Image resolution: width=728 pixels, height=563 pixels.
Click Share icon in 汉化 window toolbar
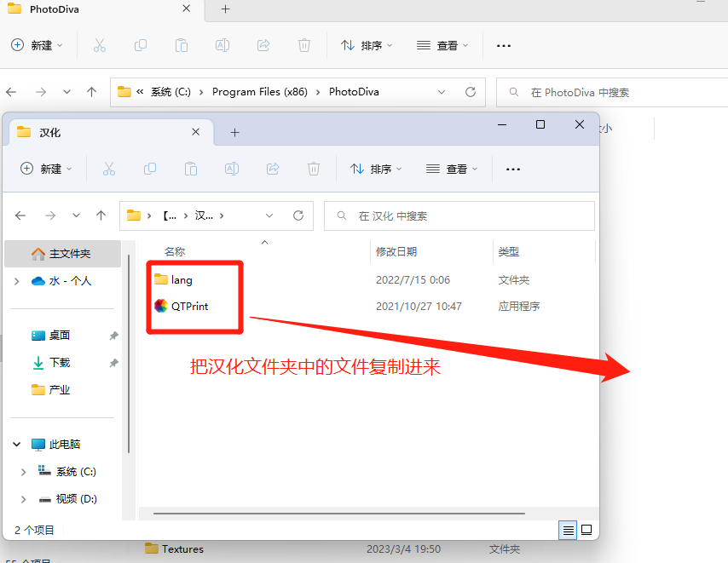pos(273,169)
